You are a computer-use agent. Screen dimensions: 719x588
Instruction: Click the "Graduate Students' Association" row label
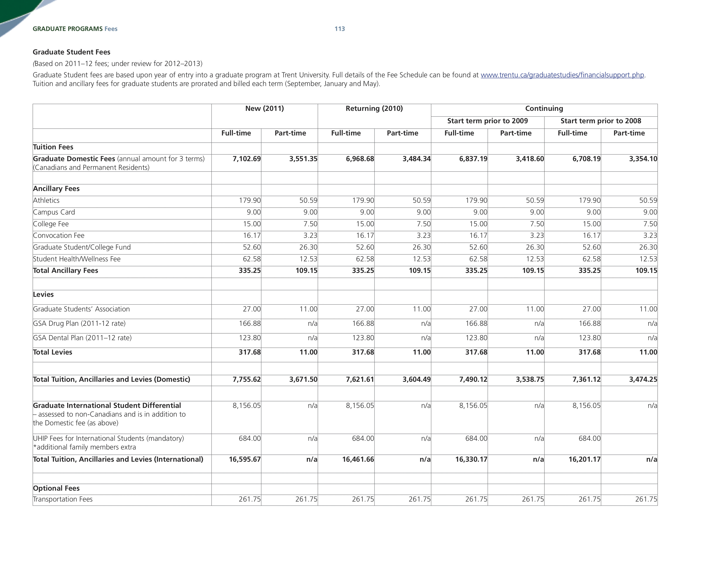tap(81, 309)
